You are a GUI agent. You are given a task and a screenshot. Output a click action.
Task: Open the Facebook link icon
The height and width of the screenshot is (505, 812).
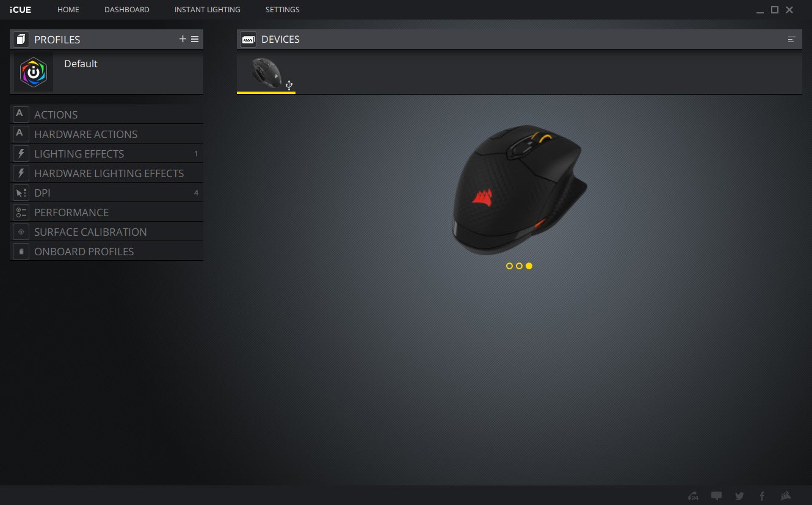[x=762, y=496]
